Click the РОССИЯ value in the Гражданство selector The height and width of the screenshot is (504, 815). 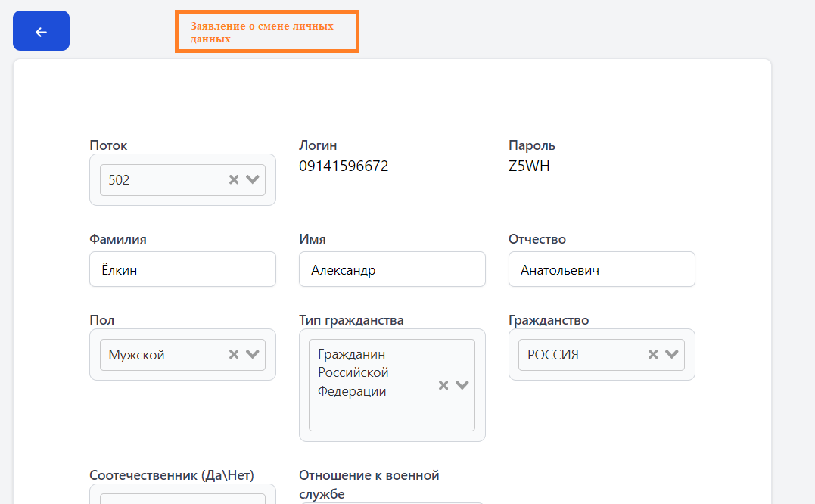click(x=553, y=355)
